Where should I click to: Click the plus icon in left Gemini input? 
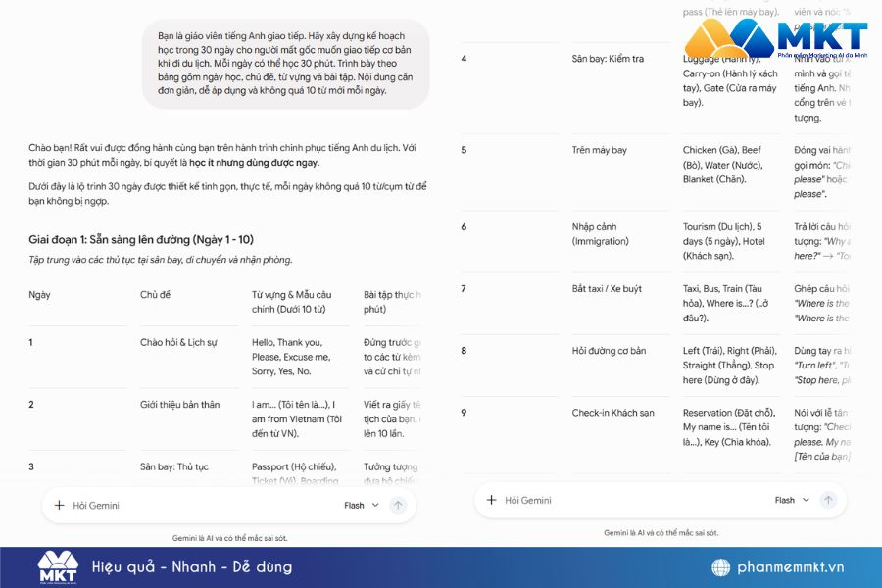click(59, 506)
